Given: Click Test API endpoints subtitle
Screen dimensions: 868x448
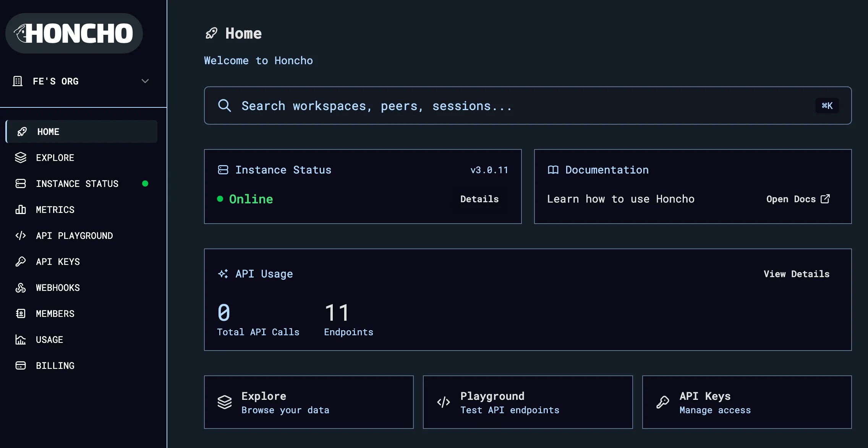Looking at the screenshot, I should [x=510, y=410].
